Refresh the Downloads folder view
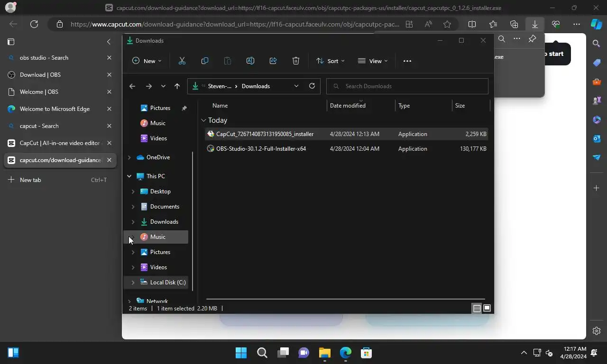 click(312, 86)
